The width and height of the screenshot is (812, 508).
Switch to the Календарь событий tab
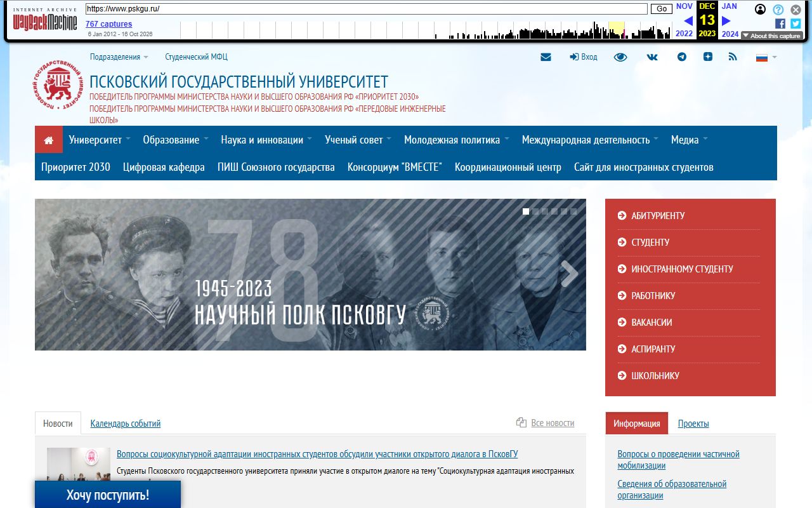pyautogui.click(x=126, y=424)
